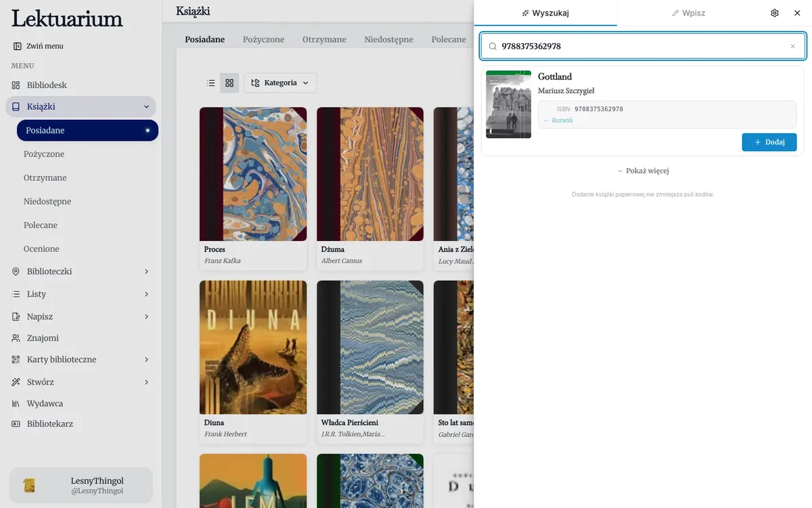Open settings gear in search panel
This screenshot has width=812, height=508.
click(x=775, y=13)
